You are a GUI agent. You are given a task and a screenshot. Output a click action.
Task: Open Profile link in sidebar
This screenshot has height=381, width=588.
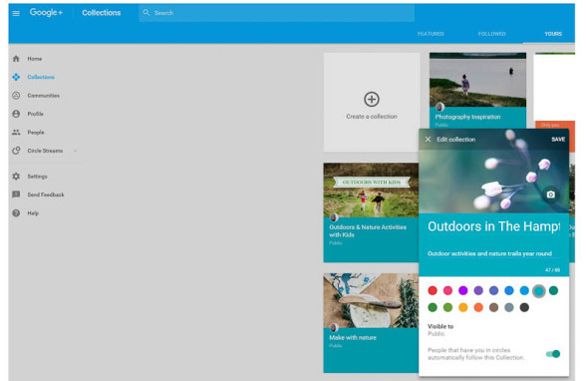35,114
